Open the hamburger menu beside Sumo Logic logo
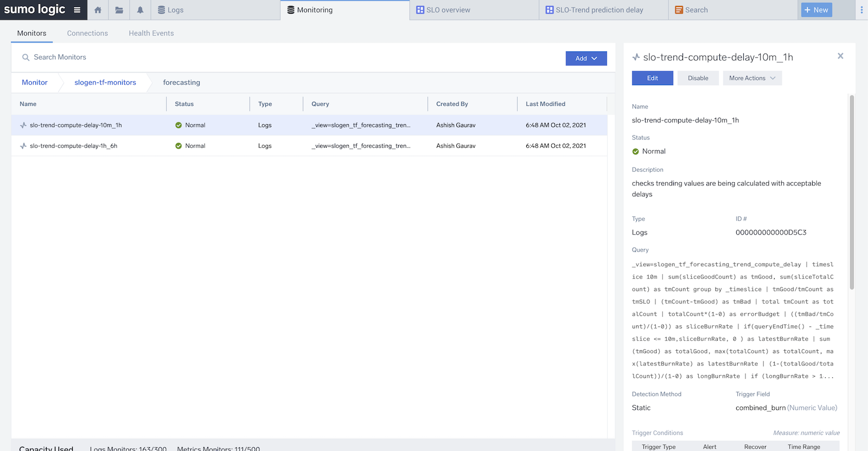This screenshot has width=868, height=451. [77, 10]
